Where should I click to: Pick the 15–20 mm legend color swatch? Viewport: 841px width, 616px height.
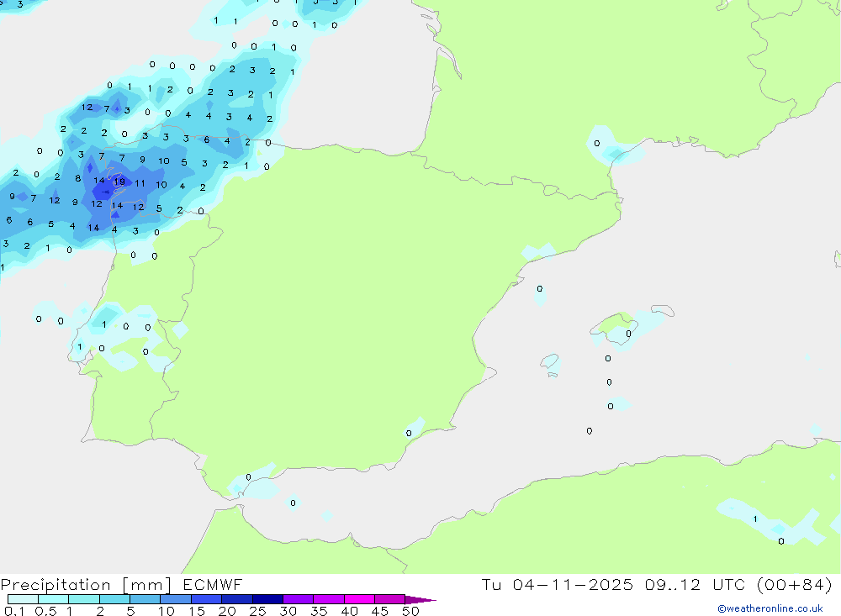tap(206, 599)
